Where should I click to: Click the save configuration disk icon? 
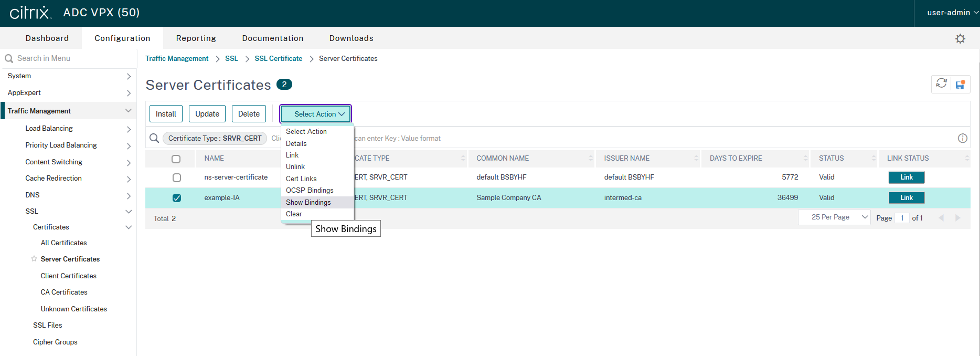click(960, 85)
